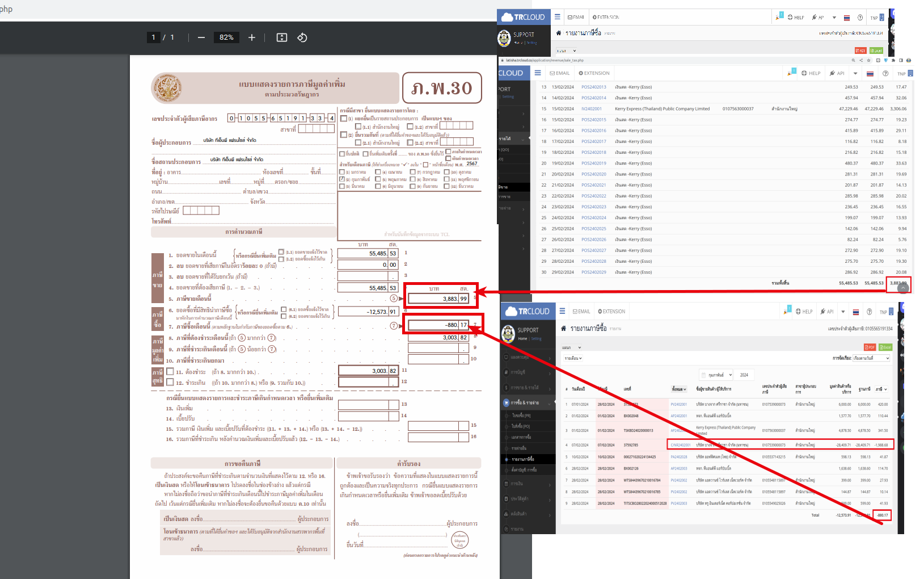Open HELP in middle sales tax window
The width and height of the screenshot is (924, 579).
pos(811,73)
